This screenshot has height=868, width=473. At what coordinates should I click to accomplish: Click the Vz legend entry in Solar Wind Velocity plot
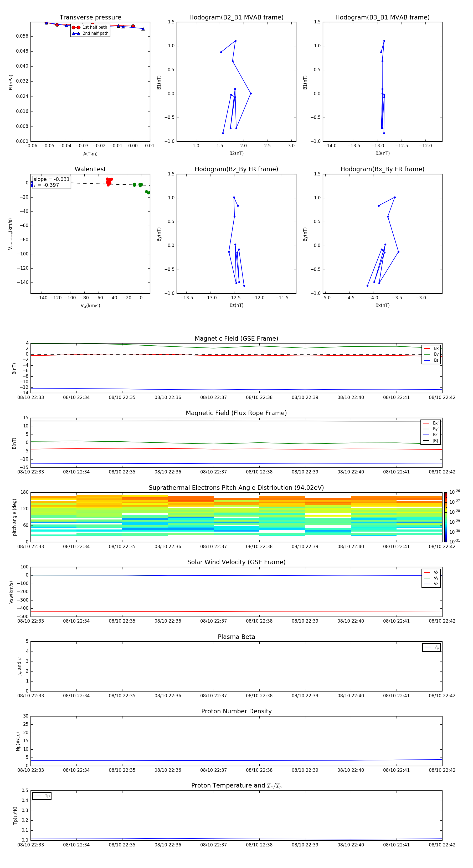(431, 584)
